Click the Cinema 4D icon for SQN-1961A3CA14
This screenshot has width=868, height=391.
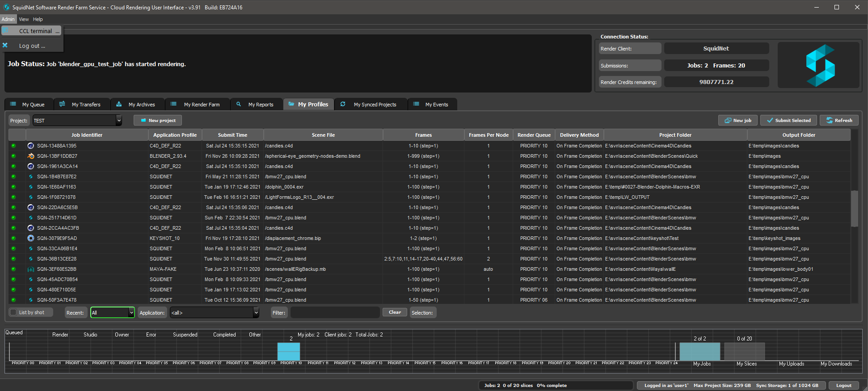pos(30,166)
